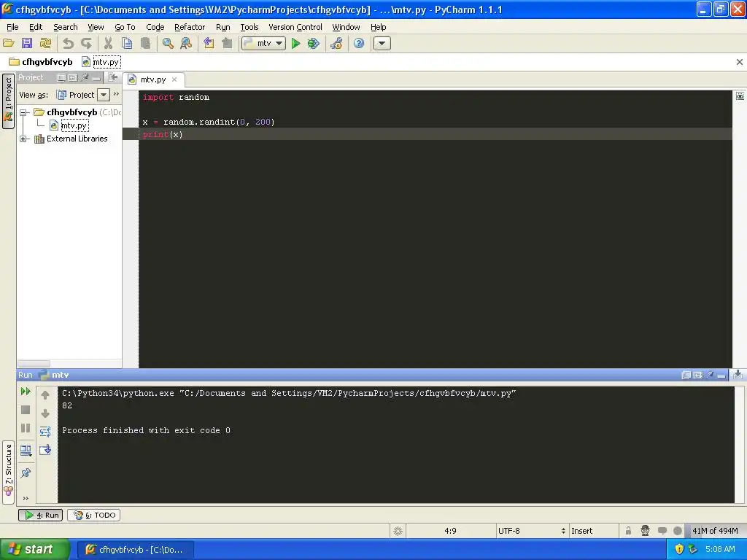Open the mtv run configuration dropdown
747x560 pixels.
click(263, 43)
